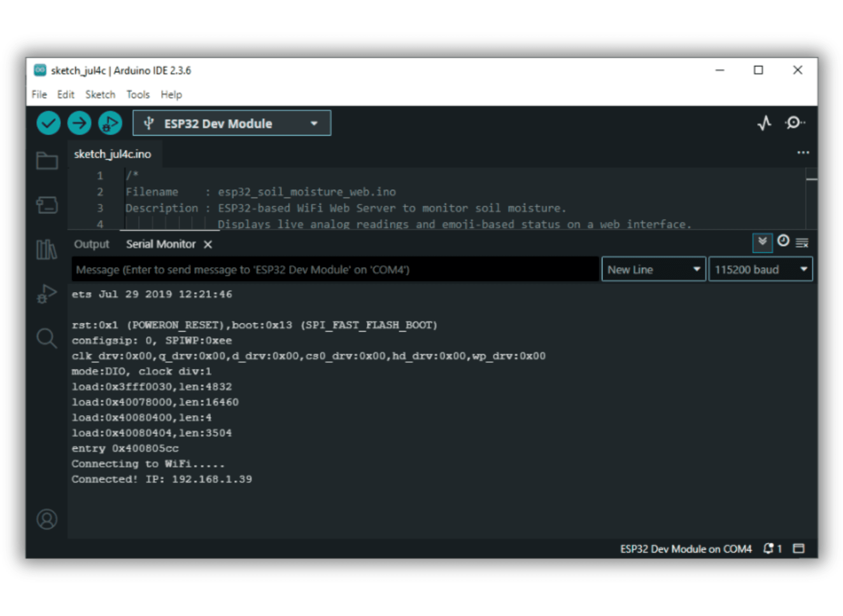Click the Serial Monitor message input field
Image resolution: width=843 pixels, height=616 pixels.
click(x=329, y=270)
